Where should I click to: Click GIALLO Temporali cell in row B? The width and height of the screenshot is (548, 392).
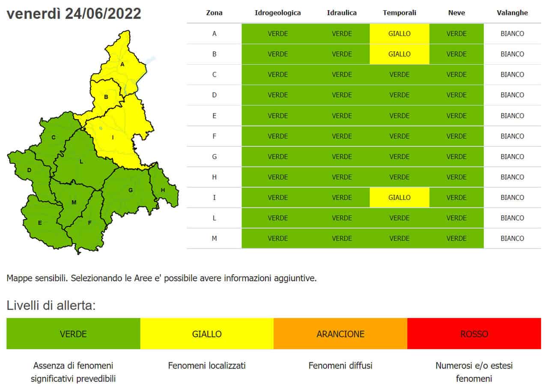click(x=399, y=54)
